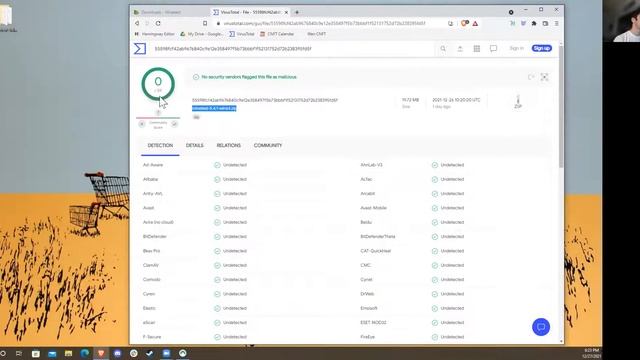Click the upload file icon in header

coord(460,49)
